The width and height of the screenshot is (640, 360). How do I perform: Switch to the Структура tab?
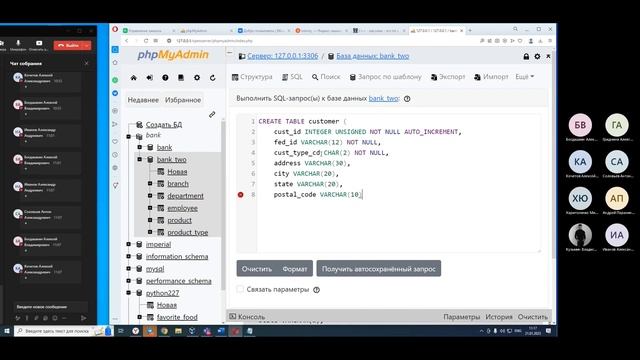tap(252, 77)
